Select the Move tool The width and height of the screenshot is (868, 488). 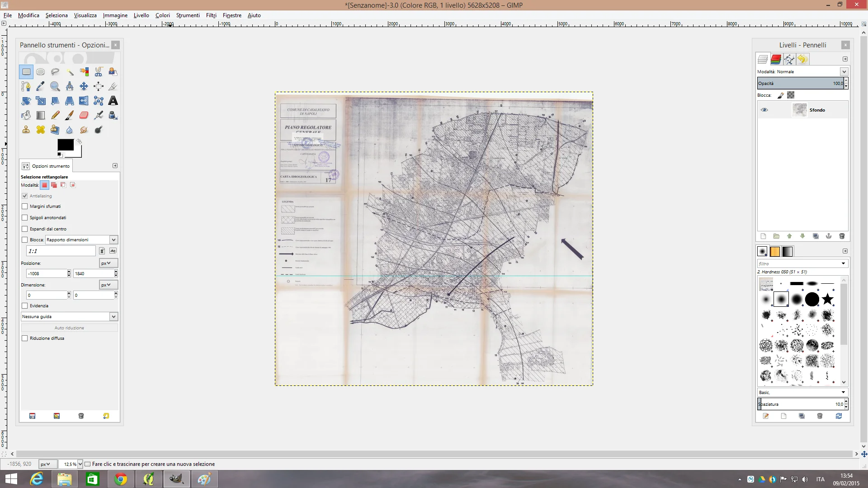coord(84,86)
